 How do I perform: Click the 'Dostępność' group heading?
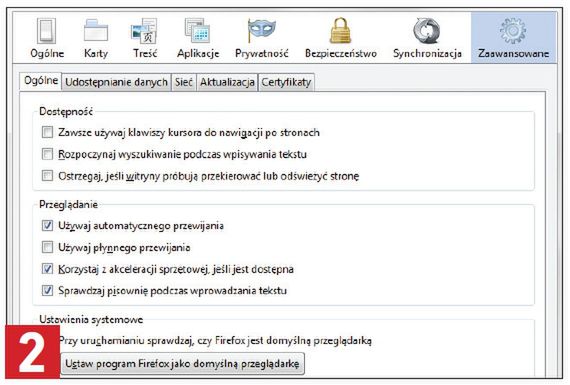click(x=66, y=111)
